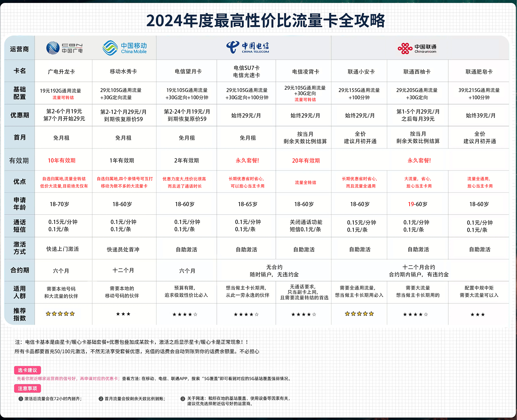Click 无合约 随时销户 merged cell
Screen dimensions: 517x420
pos(274,271)
